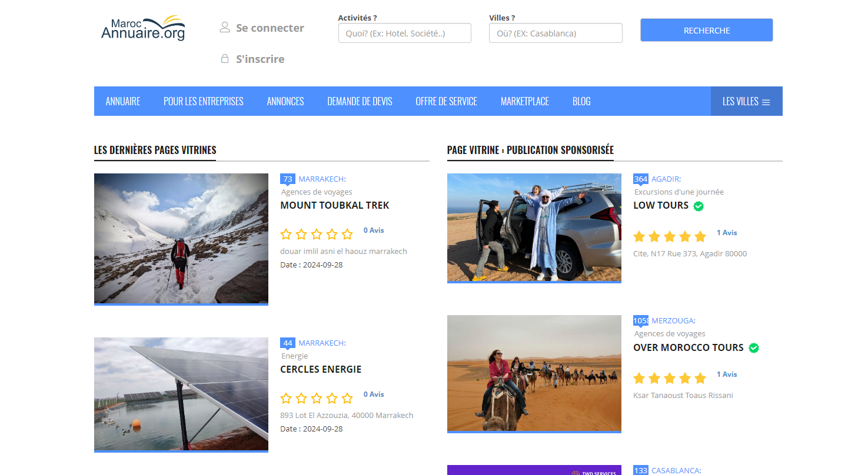Screen dimensions: 868x475
Task: Click the 'Energie' category text
Action: pos(294,356)
